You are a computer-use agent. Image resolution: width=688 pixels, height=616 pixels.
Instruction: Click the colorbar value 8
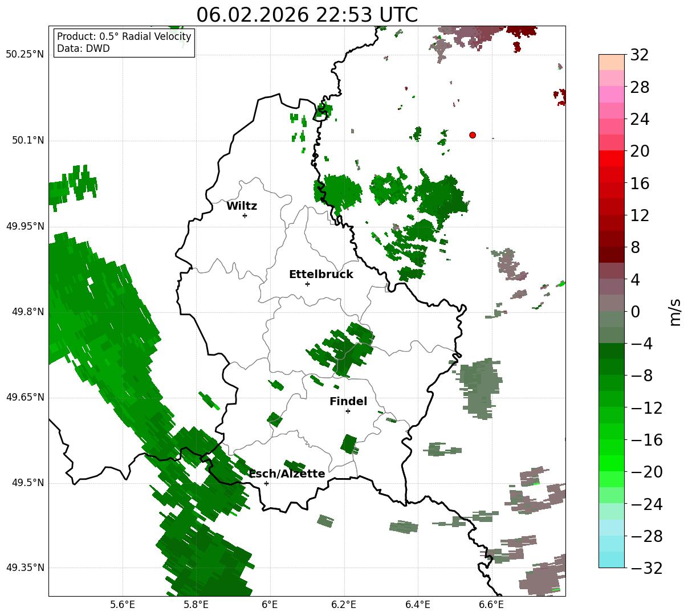635,248
